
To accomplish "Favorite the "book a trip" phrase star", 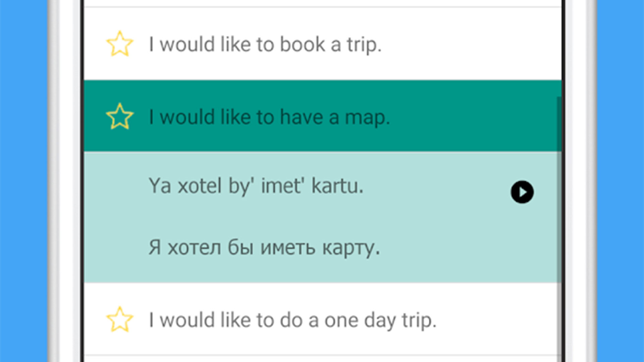I will 119,44.
